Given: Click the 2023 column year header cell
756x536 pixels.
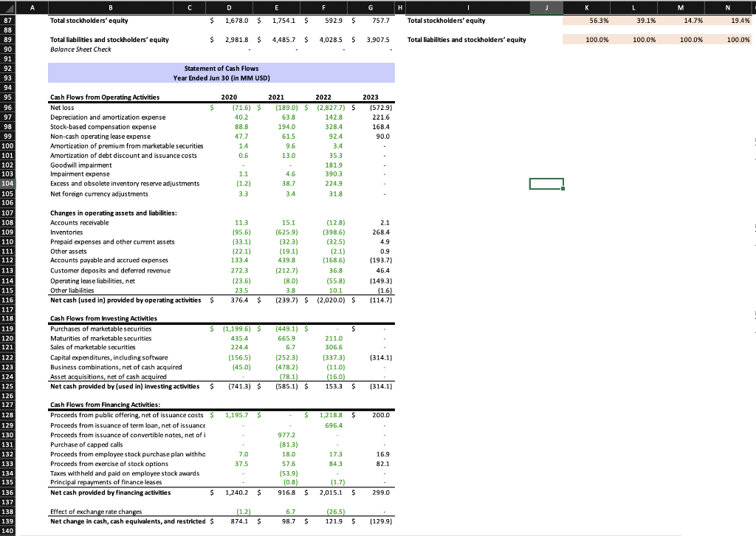Looking at the screenshot, I should 371,97.
